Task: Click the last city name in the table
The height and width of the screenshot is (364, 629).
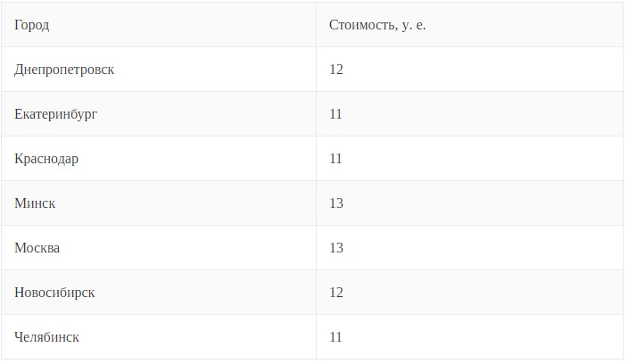Action: click(x=47, y=337)
